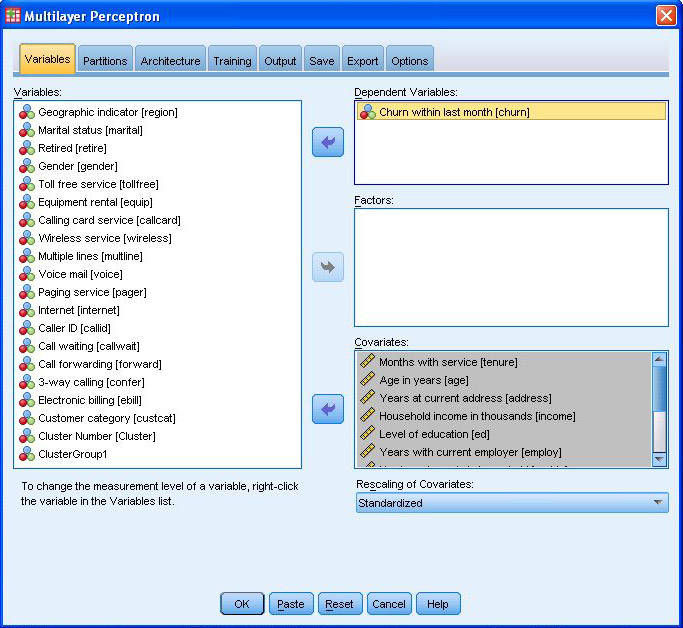Viewport: 683px width, 628px height.
Task: Click the Reset button
Action: 339,604
